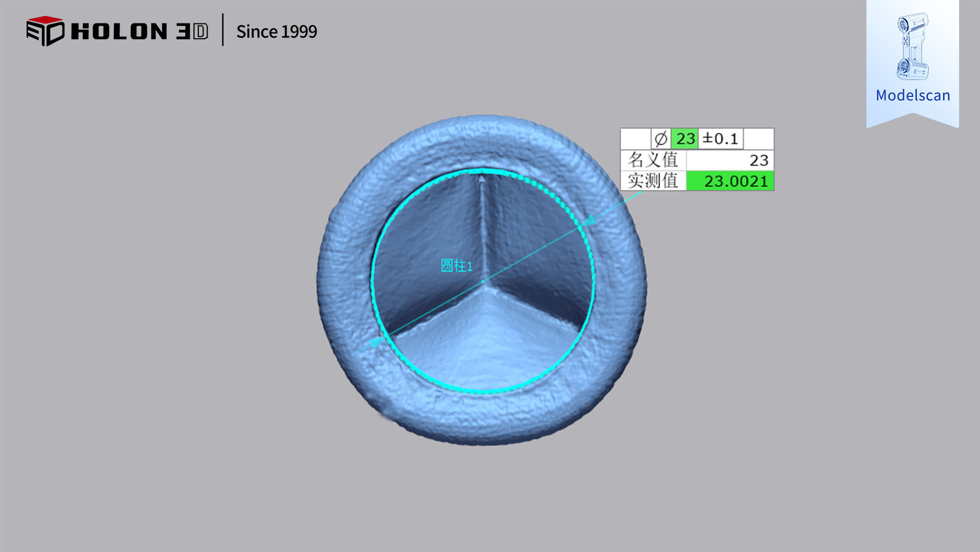The image size is (980, 552).
Task: Click the empty cell left of diameter symbol
Action: (636, 139)
